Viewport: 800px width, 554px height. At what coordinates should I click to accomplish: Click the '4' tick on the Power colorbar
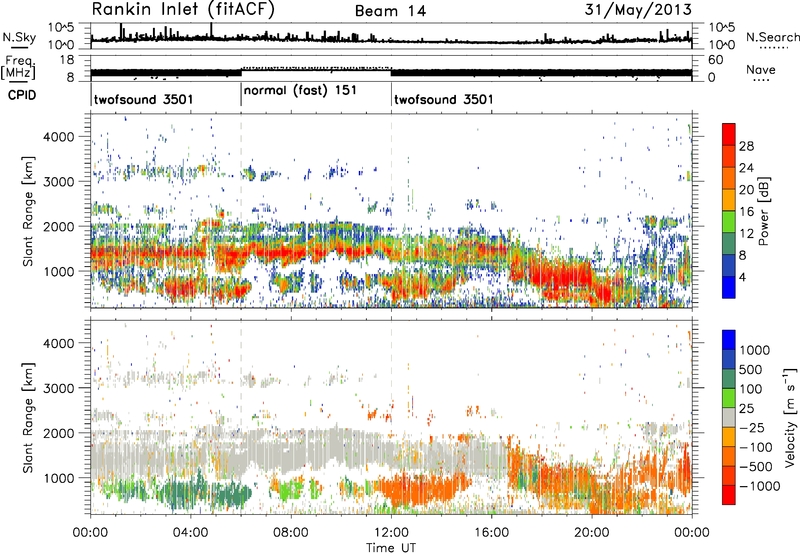click(742, 277)
